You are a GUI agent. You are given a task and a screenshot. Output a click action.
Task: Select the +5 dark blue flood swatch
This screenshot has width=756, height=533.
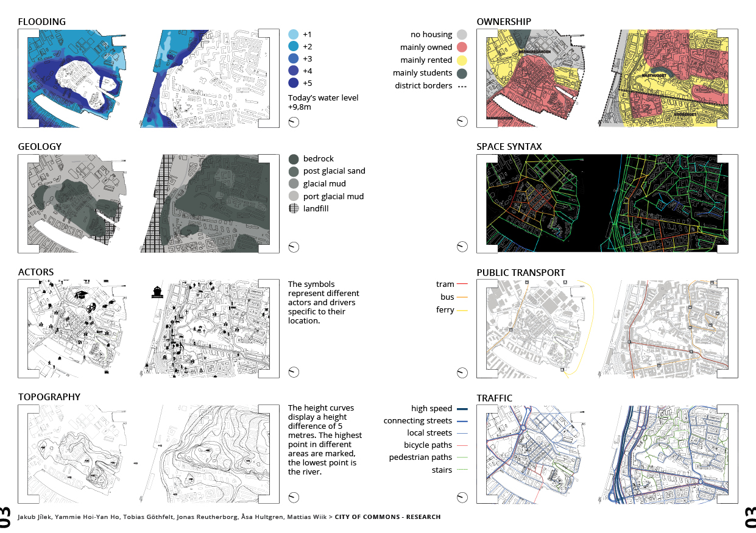(x=293, y=83)
